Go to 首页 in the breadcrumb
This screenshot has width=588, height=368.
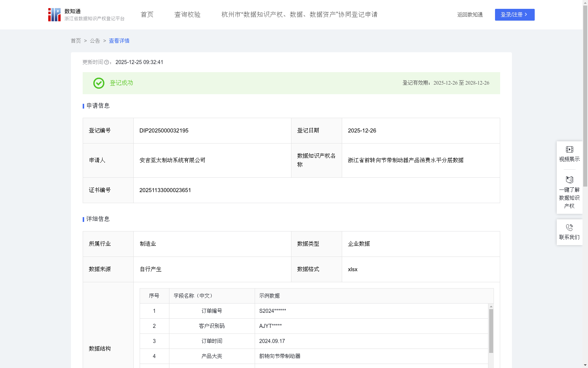[76, 41]
